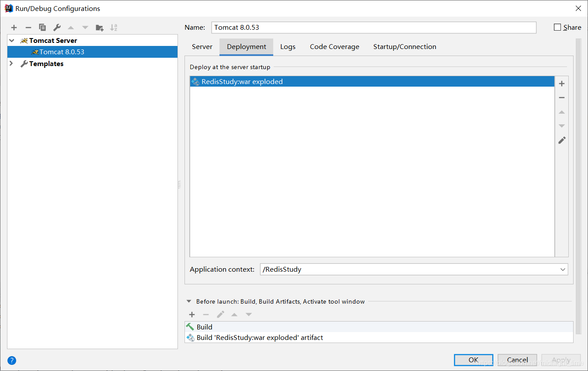Collapse the Before launch section
Image resolution: width=588 pixels, height=371 pixels.
point(189,301)
